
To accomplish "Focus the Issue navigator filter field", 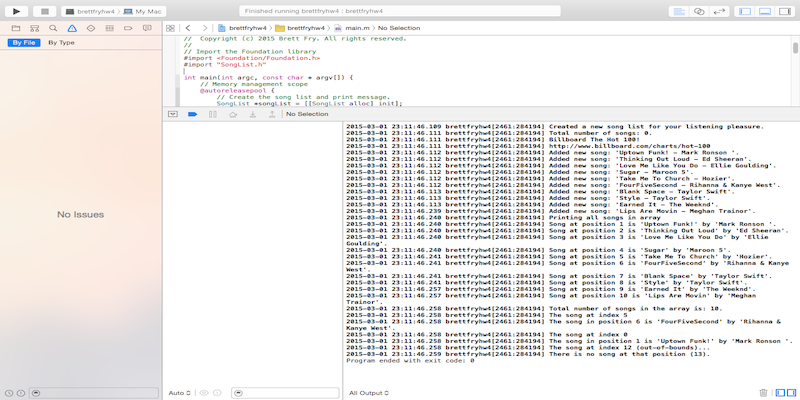I will click(x=93, y=393).
